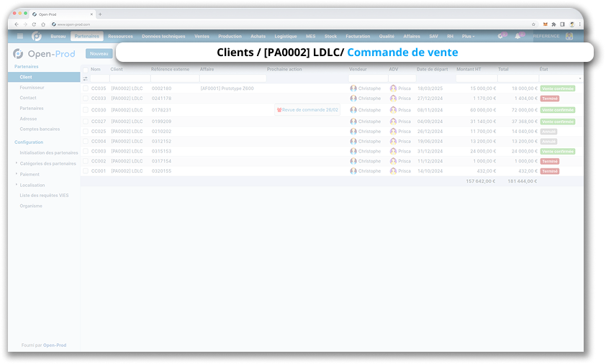Open the Fournisseur sidebar link
The width and height of the screenshot is (606, 364).
pyautogui.click(x=32, y=88)
